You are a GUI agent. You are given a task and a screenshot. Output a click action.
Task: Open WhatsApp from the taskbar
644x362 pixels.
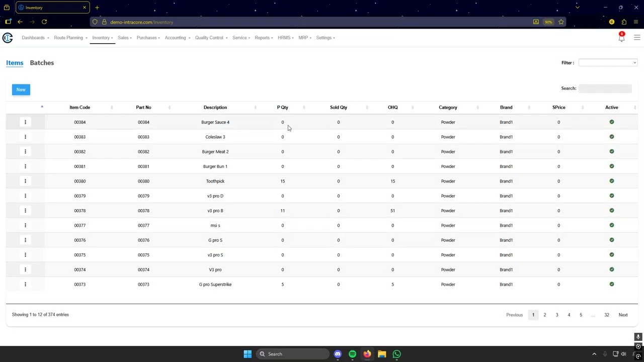396,354
